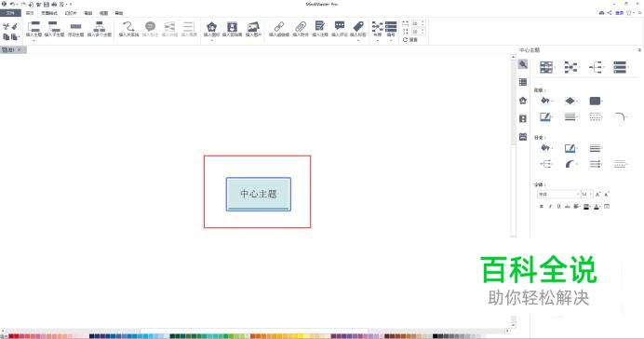The image size is (644, 339).
Task: Toggle italic text formatting
Action: coord(550,206)
